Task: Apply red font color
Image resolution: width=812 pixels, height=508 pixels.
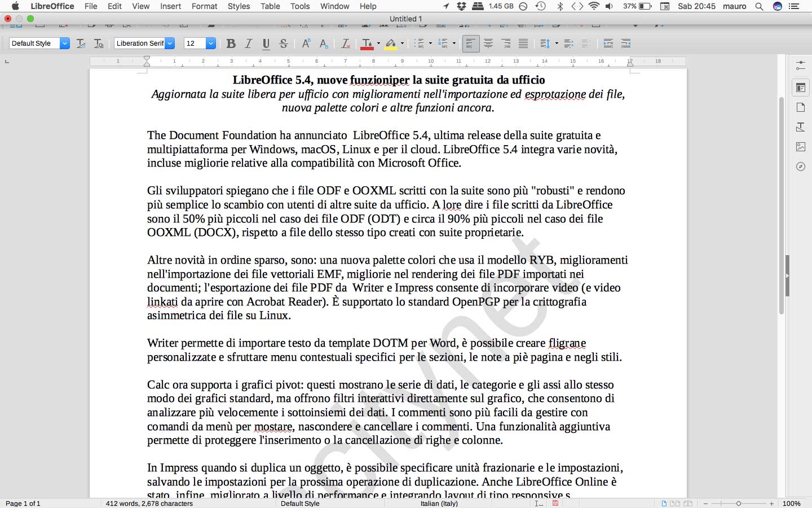Action: (367, 43)
